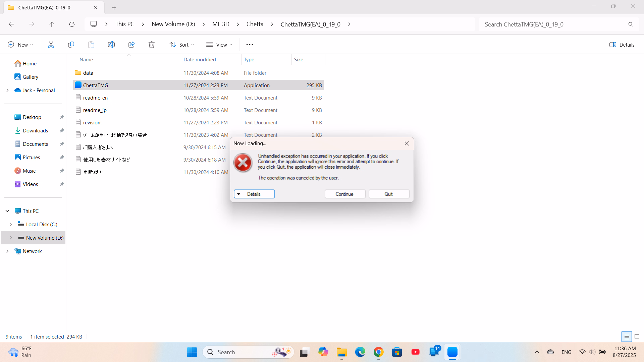644x362 pixels.
Task: Open the See more ellipsis menu
Action: point(250,45)
